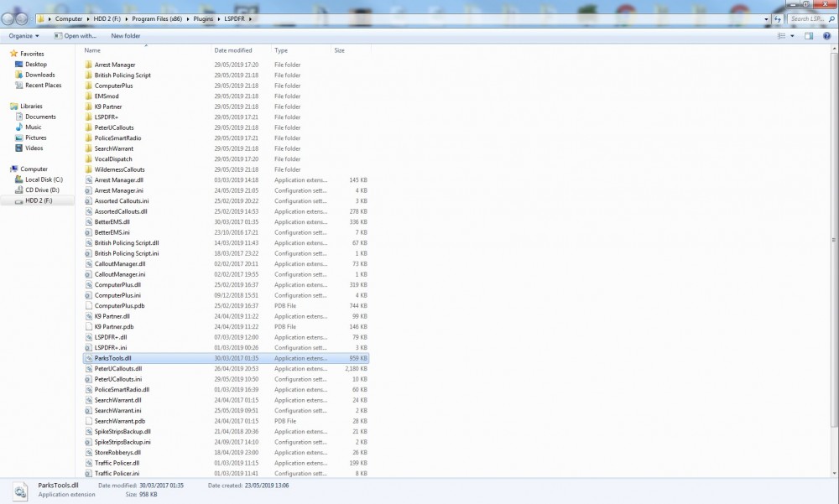Expand the arrow after Plugins in breadcrumb
839x504 pixels.
pyautogui.click(x=219, y=18)
